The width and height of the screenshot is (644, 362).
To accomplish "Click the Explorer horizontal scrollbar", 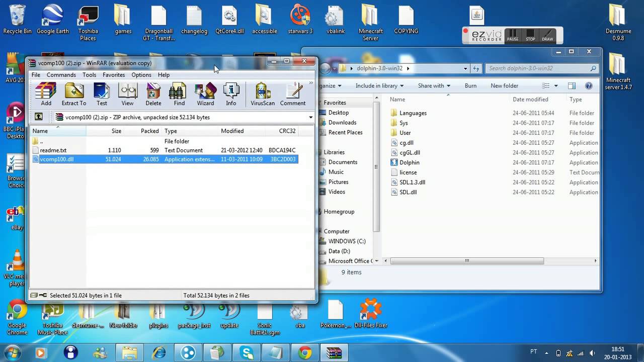I will [466, 261].
